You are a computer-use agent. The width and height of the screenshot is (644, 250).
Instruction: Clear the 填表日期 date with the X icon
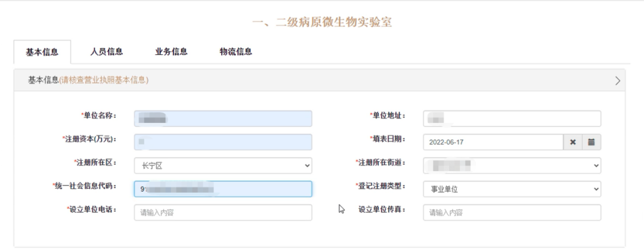click(x=572, y=142)
